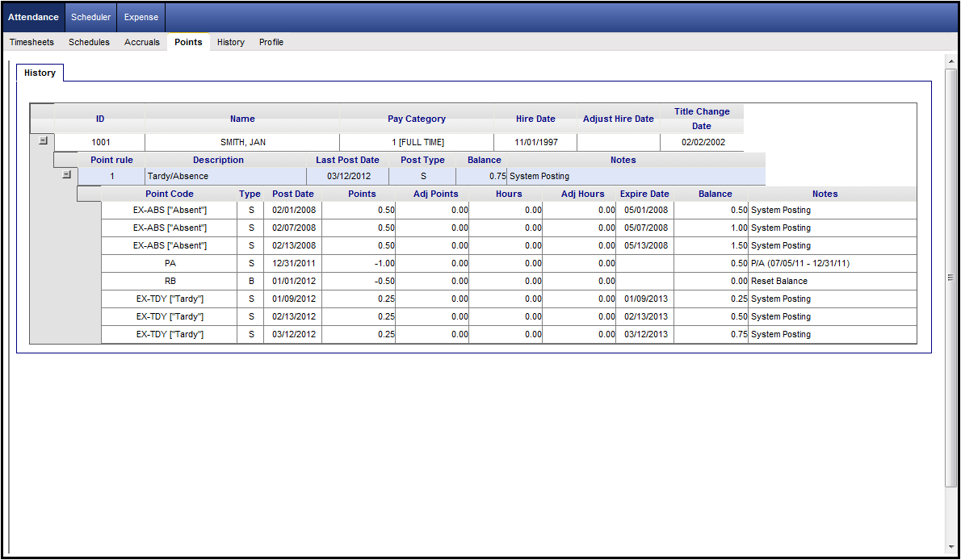Select the History sub-tab
Image resolution: width=961 pixels, height=560 pixels.
point(40,73)
